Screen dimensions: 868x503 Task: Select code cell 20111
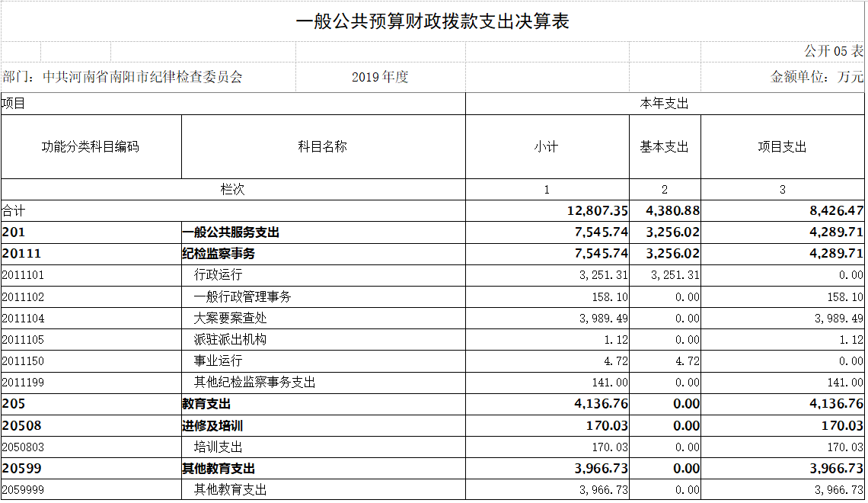click(91, 254)
